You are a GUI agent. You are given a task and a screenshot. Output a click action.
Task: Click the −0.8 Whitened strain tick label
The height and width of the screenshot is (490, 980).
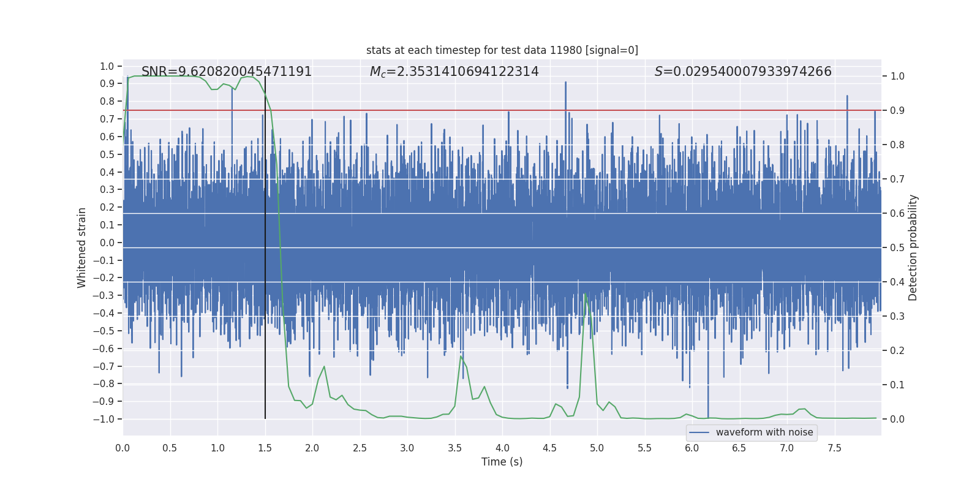click(104, 383)
